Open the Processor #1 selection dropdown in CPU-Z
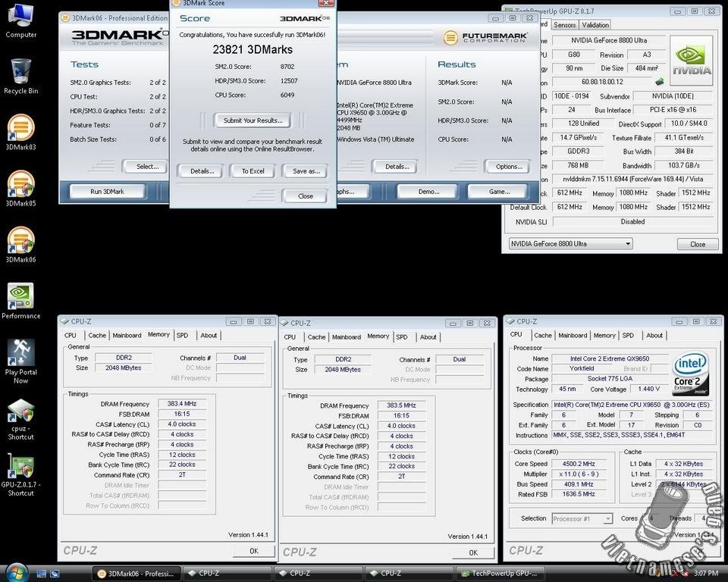728x582 pixels. [582, 518]
